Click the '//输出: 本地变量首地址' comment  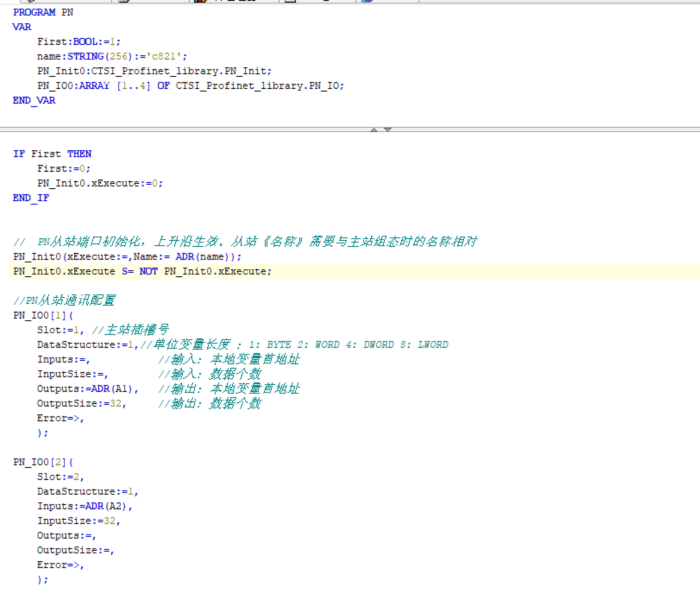click(229, 388)
